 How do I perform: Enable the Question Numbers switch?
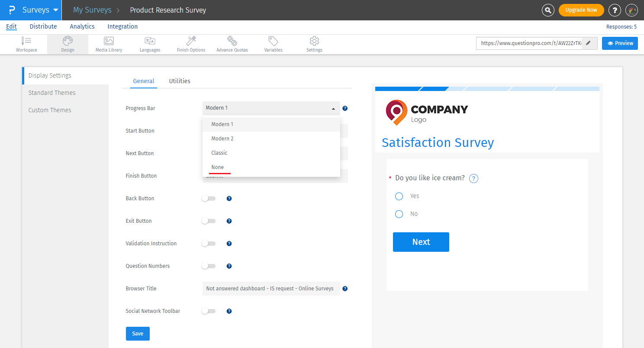point(209,266)
